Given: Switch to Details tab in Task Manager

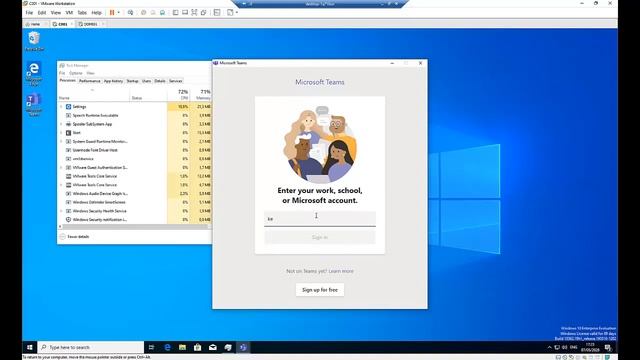Looking at the screenshot, I should pyautogui.click(x=160, y=81).
